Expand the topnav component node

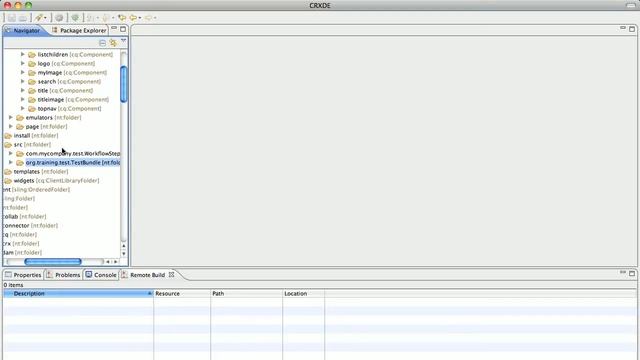pyautogui.click(x=23, y=108)
